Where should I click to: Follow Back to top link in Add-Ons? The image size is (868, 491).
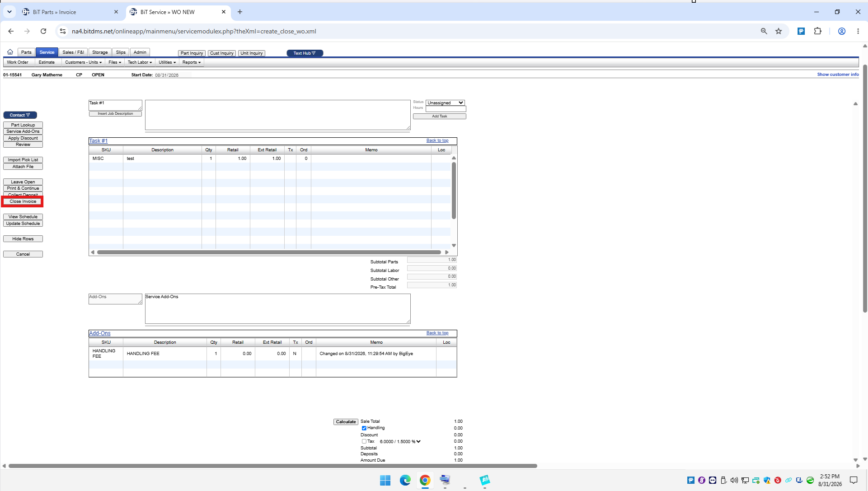click(437, 333)
